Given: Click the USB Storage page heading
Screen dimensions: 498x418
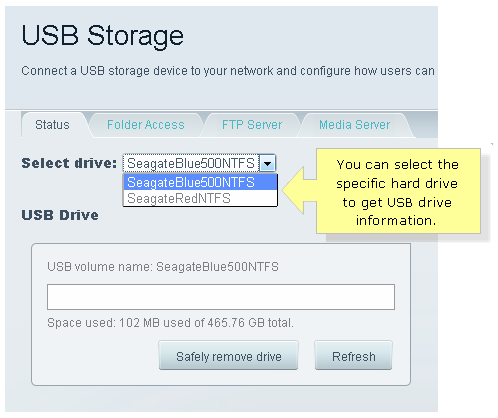Looking at the screenshot, I should 102,36.
